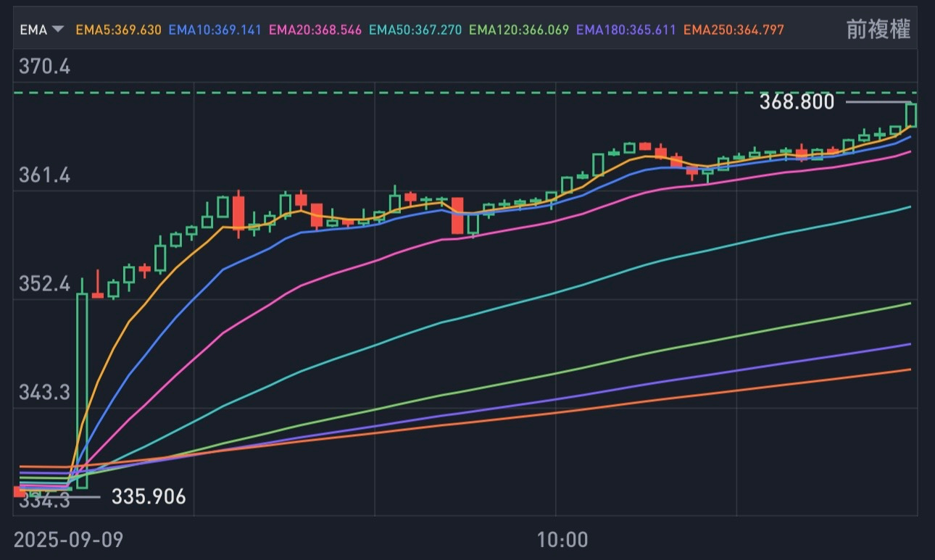Screen dimensions: 935x560
Task: Select the EMA50:367.270 legend value
Action: (x=415, y=30)
